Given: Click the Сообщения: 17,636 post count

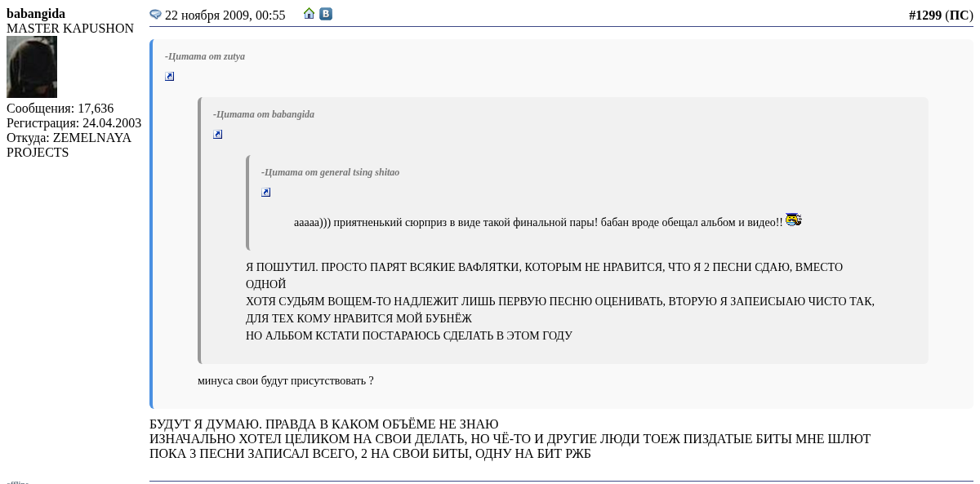Looking at the screenshot, I should click(60, 109).
